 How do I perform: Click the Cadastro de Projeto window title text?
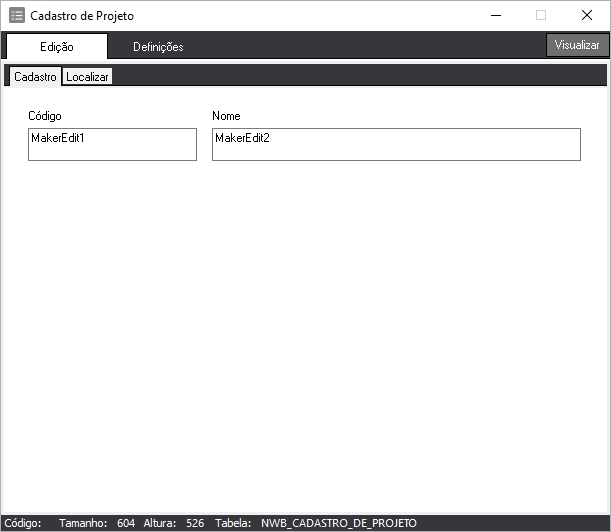point(82,16)
